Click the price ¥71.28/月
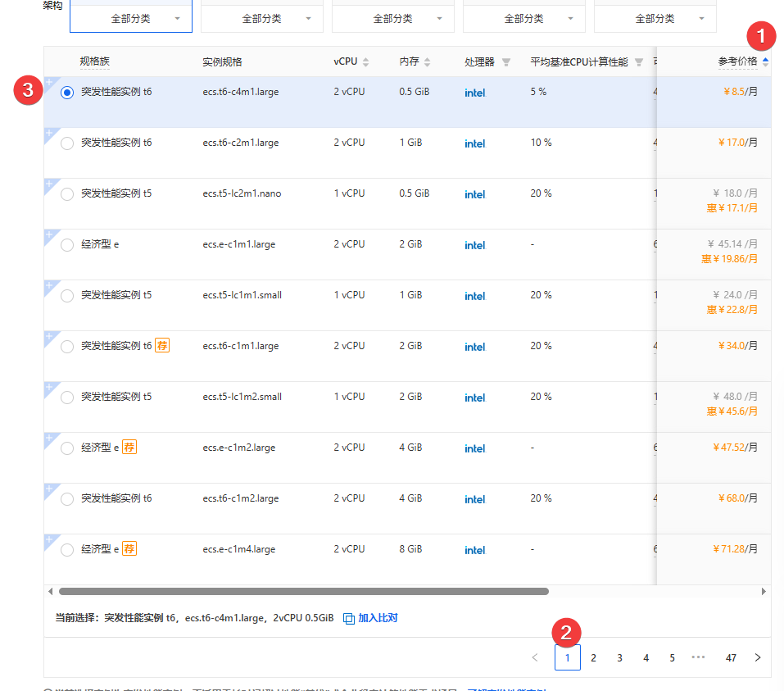784x691 pixels. [x=736, y=549]
